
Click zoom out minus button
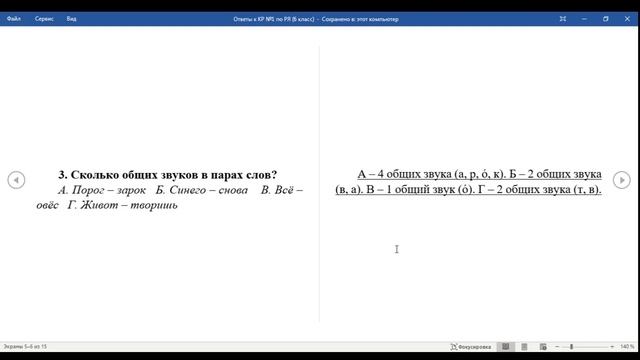click(557, 347)
